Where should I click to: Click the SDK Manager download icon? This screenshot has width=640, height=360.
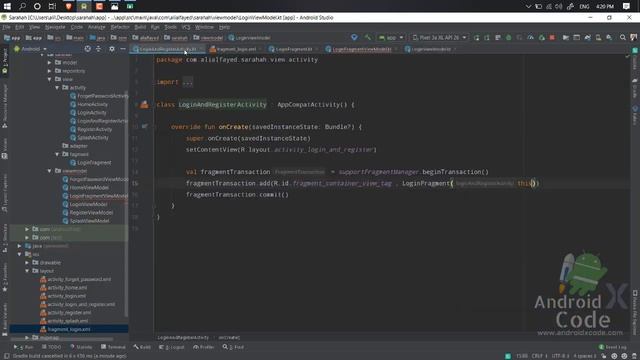pyautogui.click(x=609, y=38)
